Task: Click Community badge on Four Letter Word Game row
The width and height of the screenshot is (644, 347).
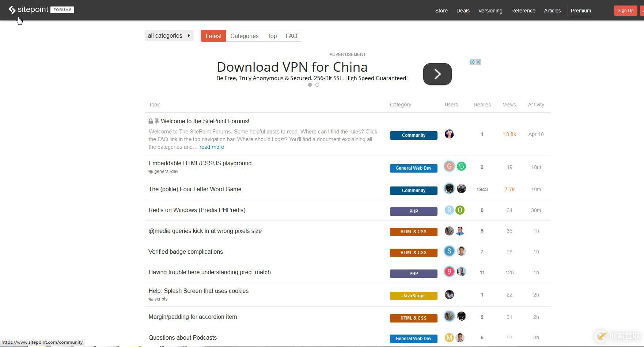Action: coord(414,191)
